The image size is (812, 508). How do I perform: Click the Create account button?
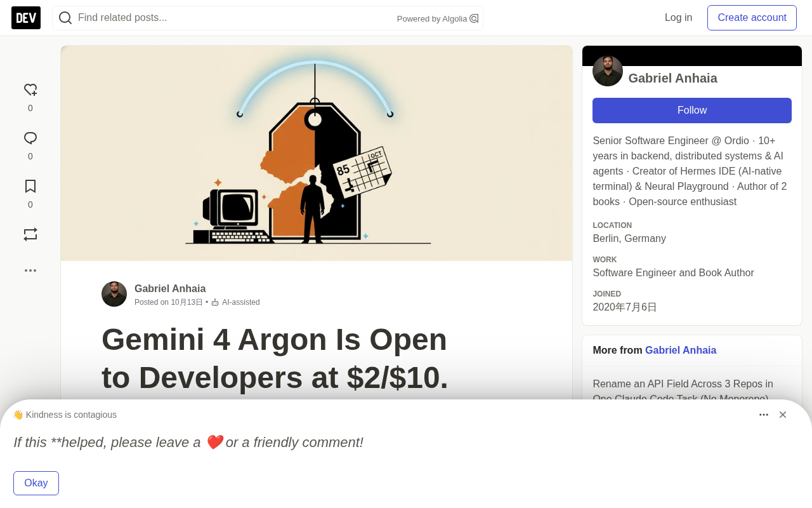(752, 18)
